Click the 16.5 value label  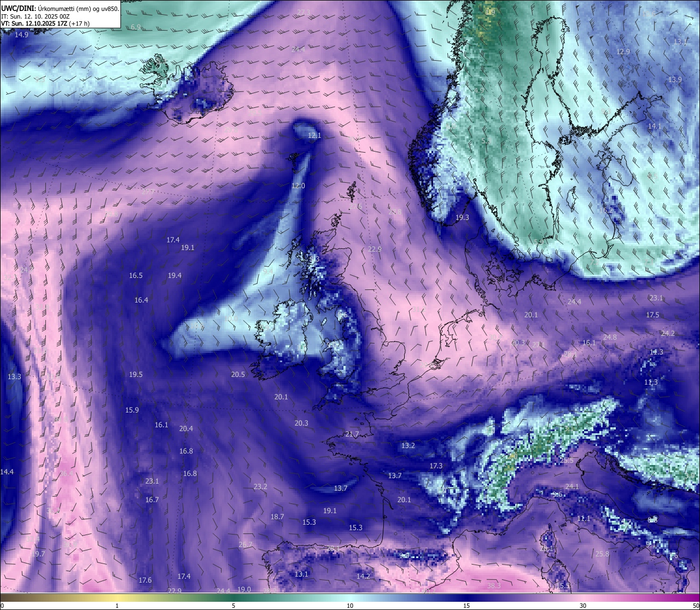pyautogui.click(x=136, y=276)
